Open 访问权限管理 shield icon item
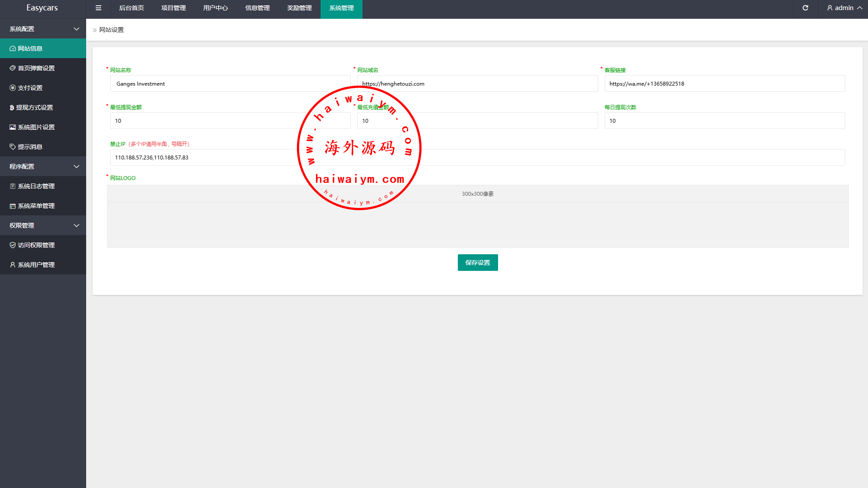 click(x=36, y=245)
